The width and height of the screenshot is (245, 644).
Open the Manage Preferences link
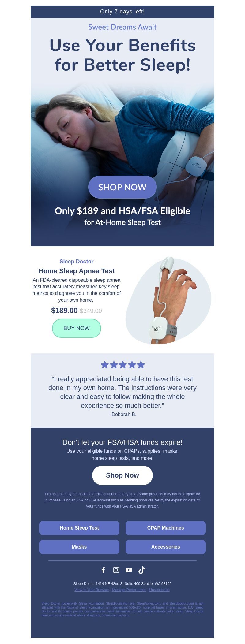(129, 590)
